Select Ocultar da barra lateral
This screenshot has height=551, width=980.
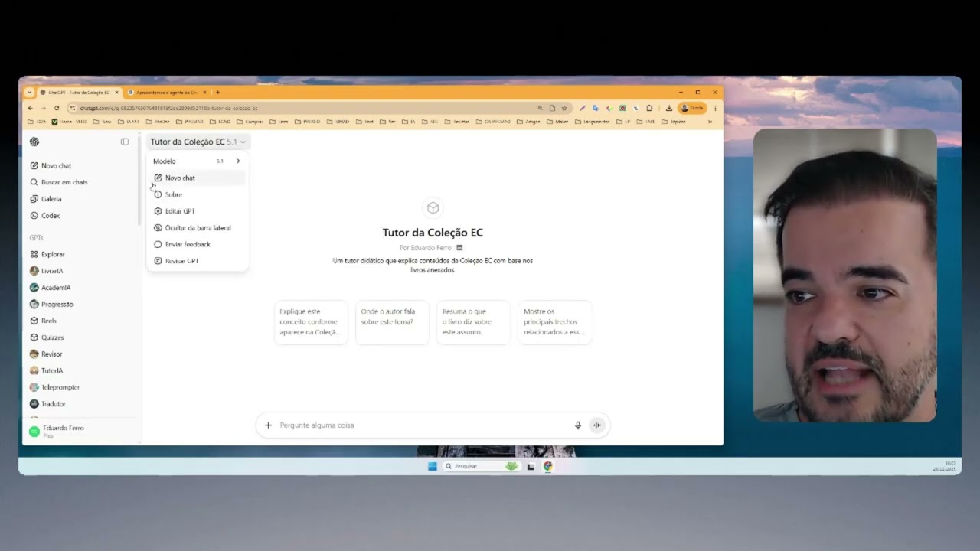click(197, 228)
